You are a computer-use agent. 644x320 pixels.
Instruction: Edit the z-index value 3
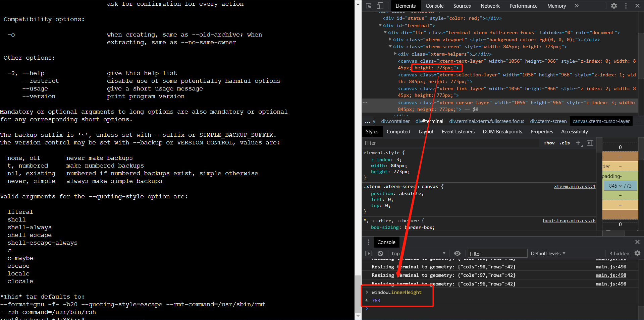[398, 160]
